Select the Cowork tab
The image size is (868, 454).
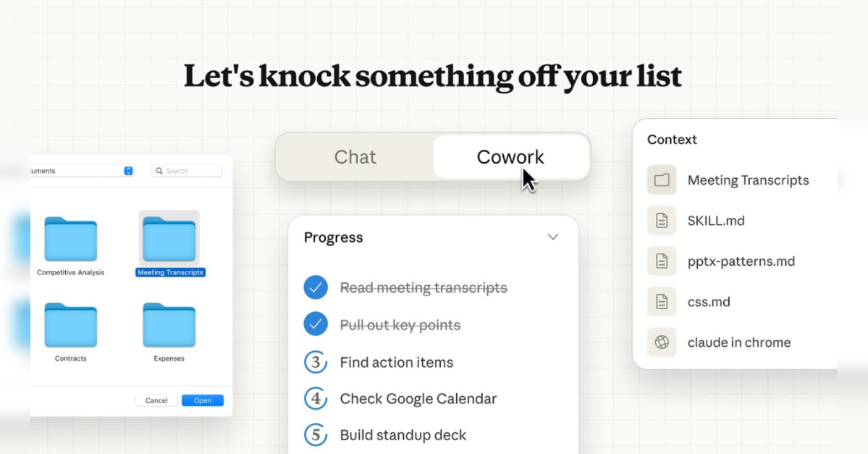click(510, 156)
